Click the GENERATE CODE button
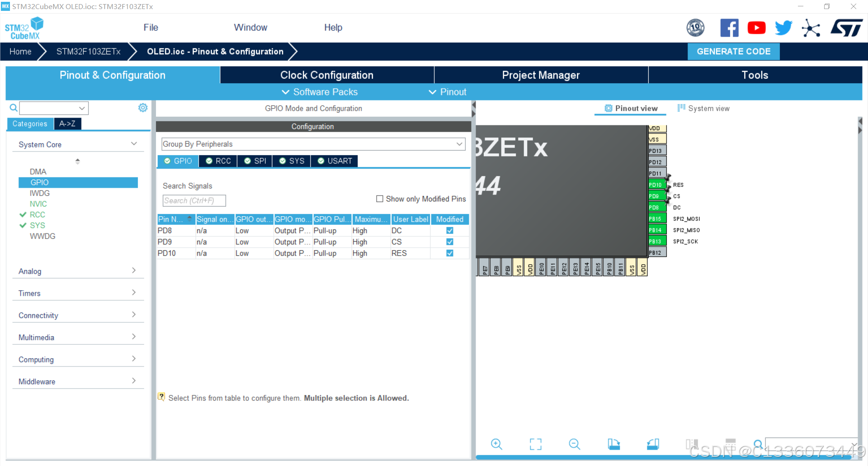This screenshot has height=466, width=868. (733, 52)
